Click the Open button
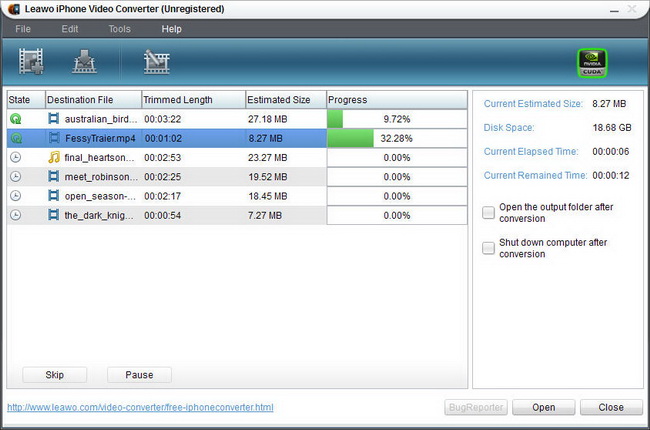Image resolution: width=650 pixels, height=430 pixels. [543, 407]
